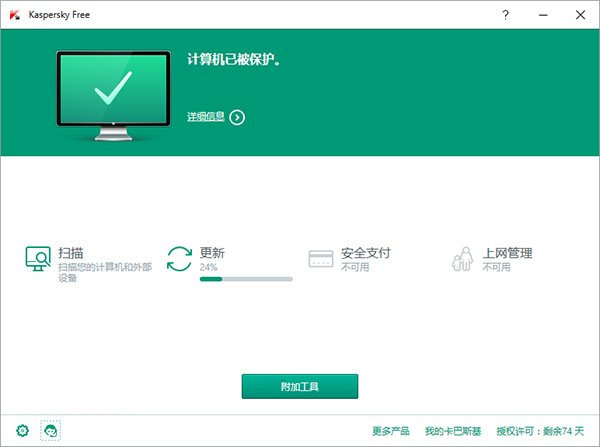Click the 附加工具 button
This screenshot has width=600, height=447.
pyautogui.click(x=299, y=386)
